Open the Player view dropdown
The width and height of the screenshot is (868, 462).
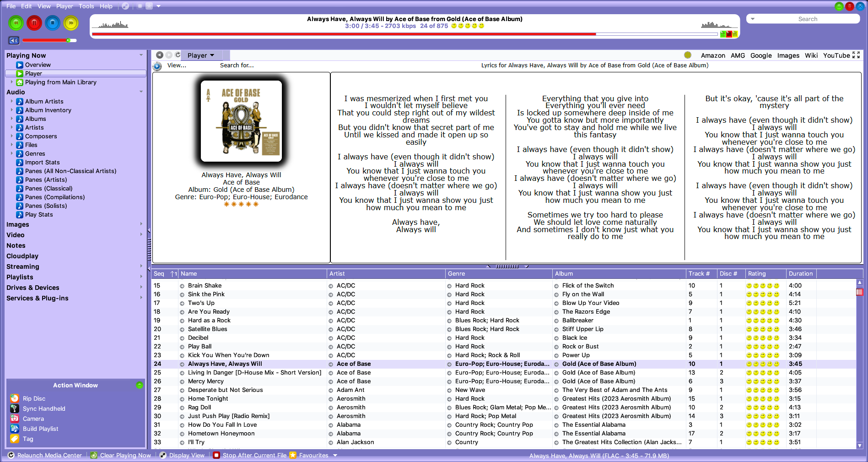[201, 55]
